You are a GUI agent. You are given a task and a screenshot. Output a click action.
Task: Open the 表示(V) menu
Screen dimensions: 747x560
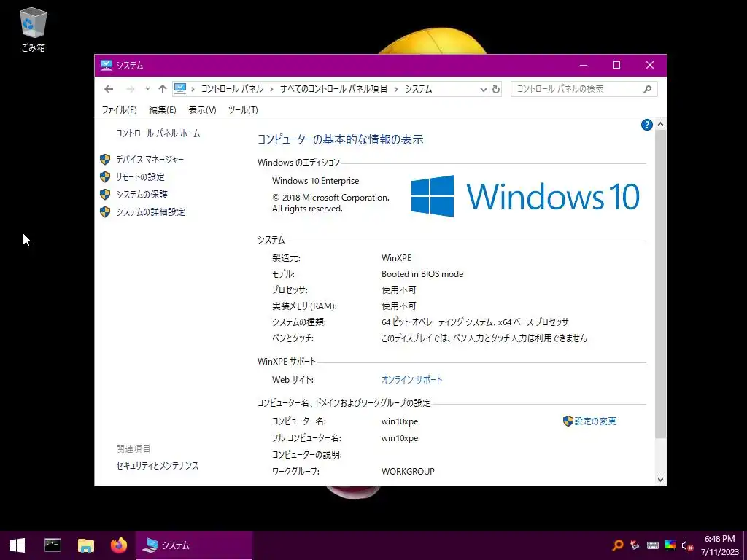(202, 110)
